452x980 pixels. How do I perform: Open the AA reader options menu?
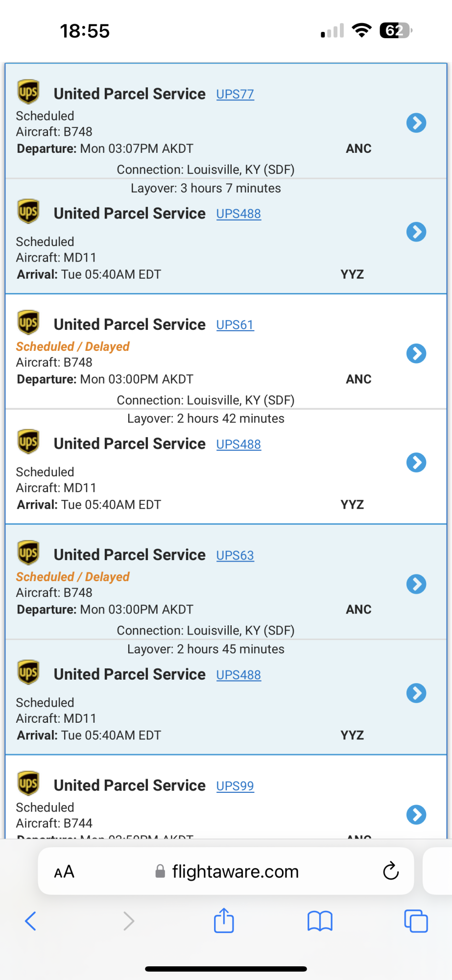click(64, 872)
